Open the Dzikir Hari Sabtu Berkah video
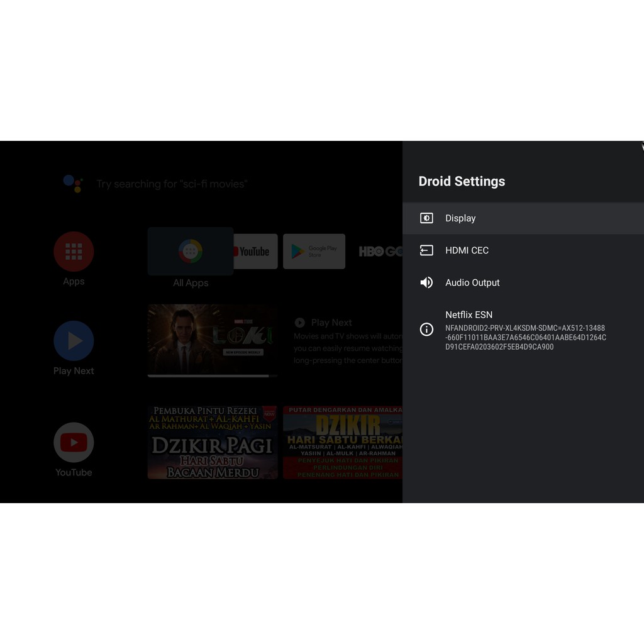The image size is (644, 644). coord(342,442)
